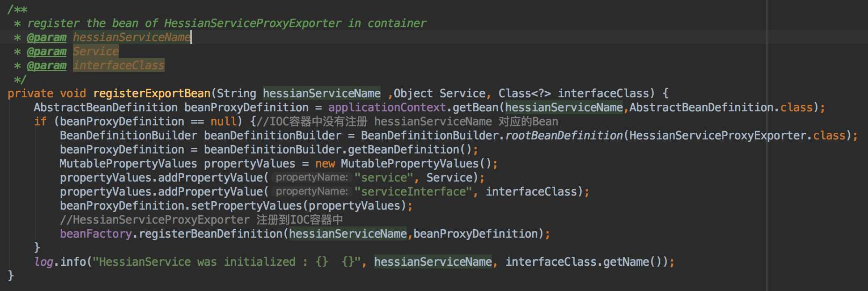Click the getBean method call
Screen dimensions: 868x291
476,108
